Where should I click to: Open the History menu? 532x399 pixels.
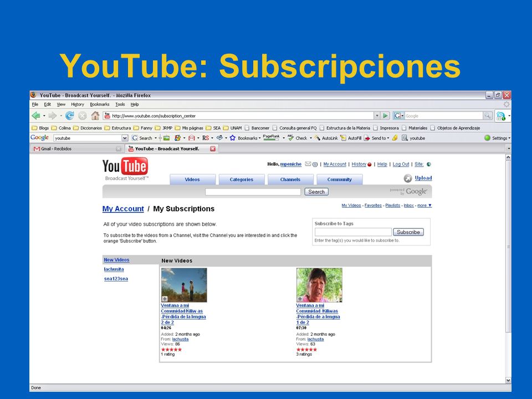pos(78,105)
